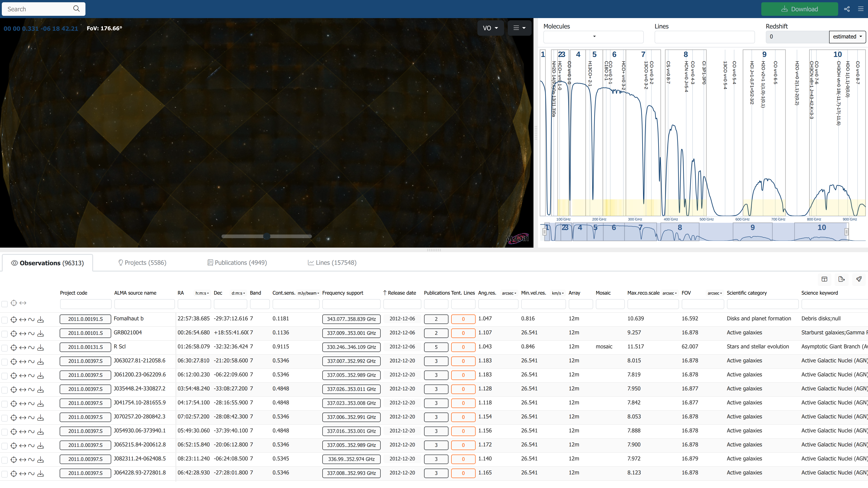Click left handle of frequency range selector

(544, 232)
